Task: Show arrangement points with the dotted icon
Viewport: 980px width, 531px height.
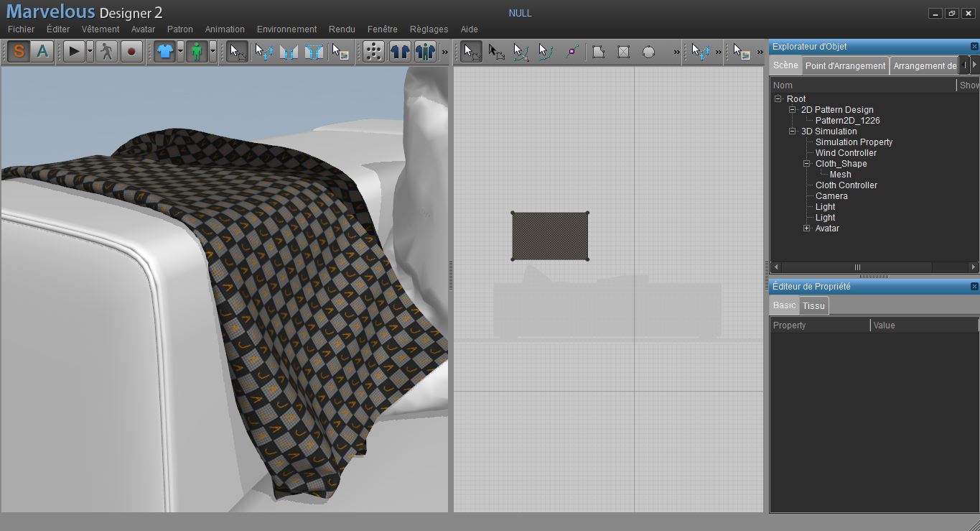Action: point(373,52)
